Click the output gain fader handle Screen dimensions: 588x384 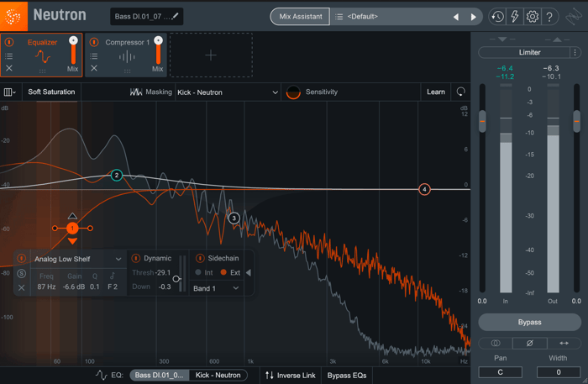[576, 121]
